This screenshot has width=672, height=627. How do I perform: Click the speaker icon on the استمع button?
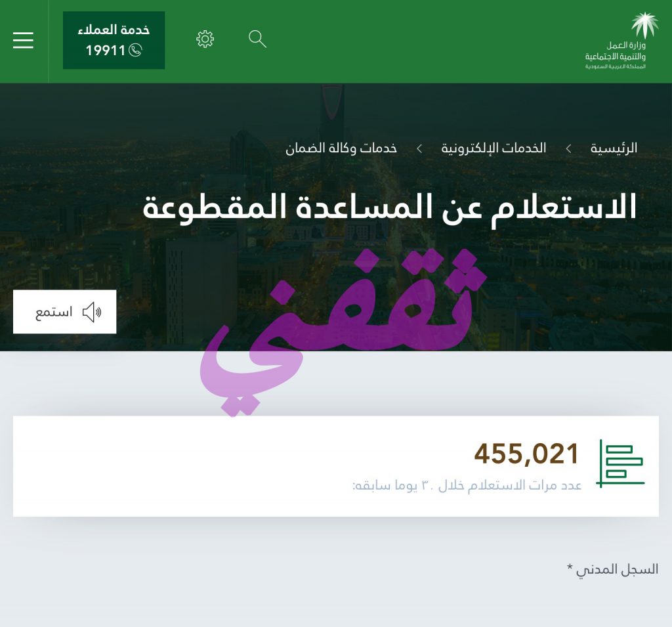coord(92,312)
